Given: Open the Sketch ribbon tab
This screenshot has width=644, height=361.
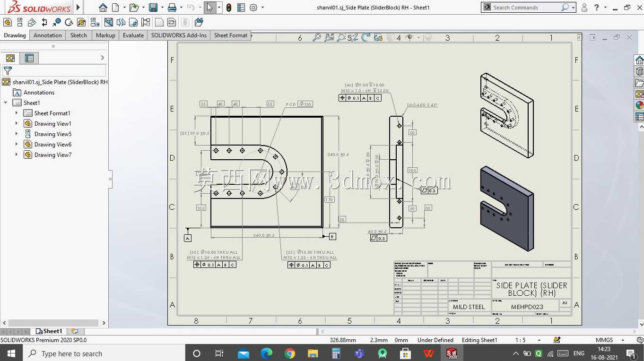Looking at the screenshot, I should click(x=78, y=35).
